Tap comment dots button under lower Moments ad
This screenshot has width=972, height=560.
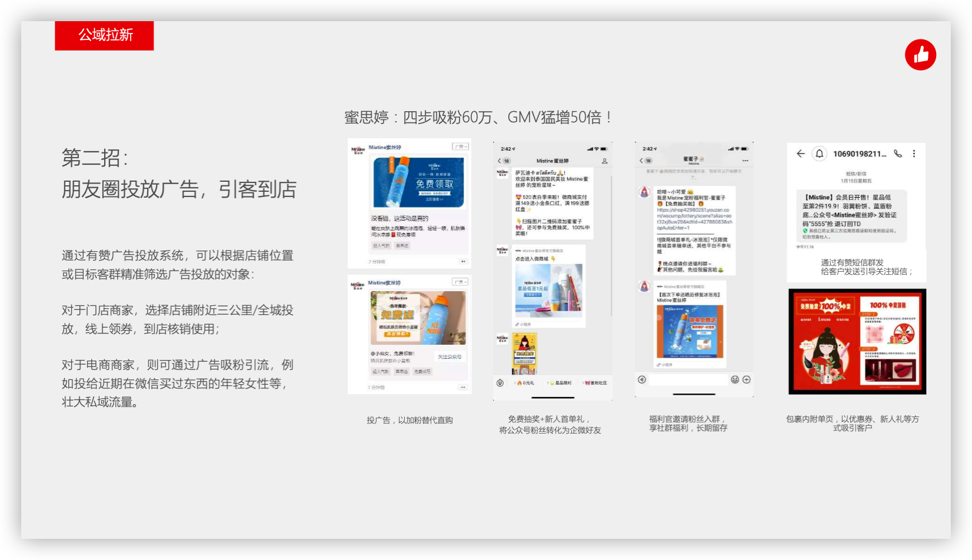tap(463, 387)
